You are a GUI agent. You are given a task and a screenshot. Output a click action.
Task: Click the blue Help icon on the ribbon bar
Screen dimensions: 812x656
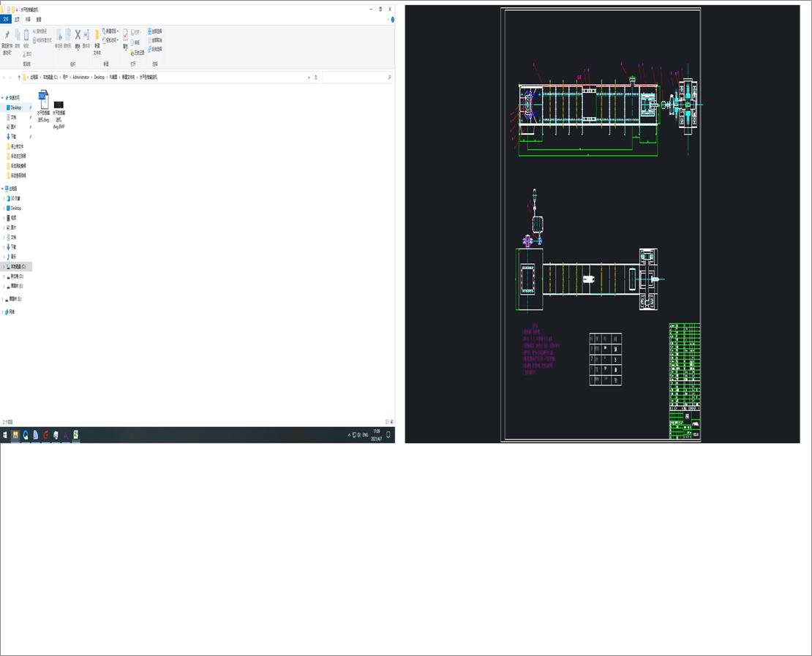[393, 20]
